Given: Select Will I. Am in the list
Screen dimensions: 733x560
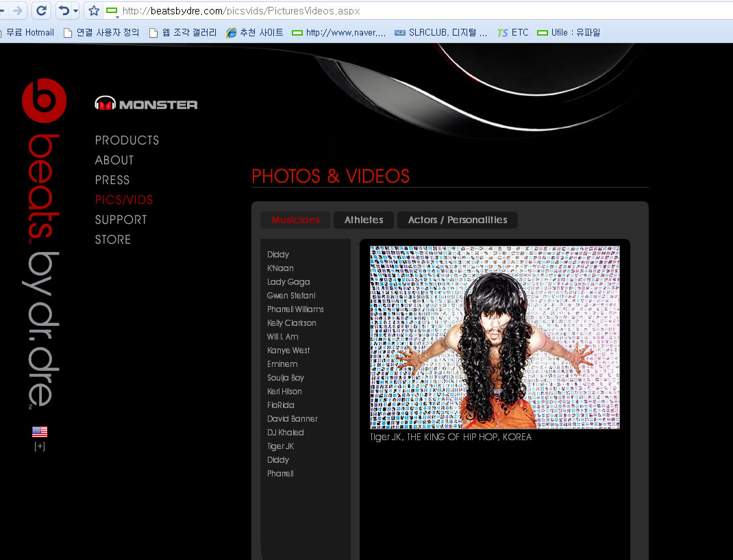Looking at the screenshot, I should point(283,337).
